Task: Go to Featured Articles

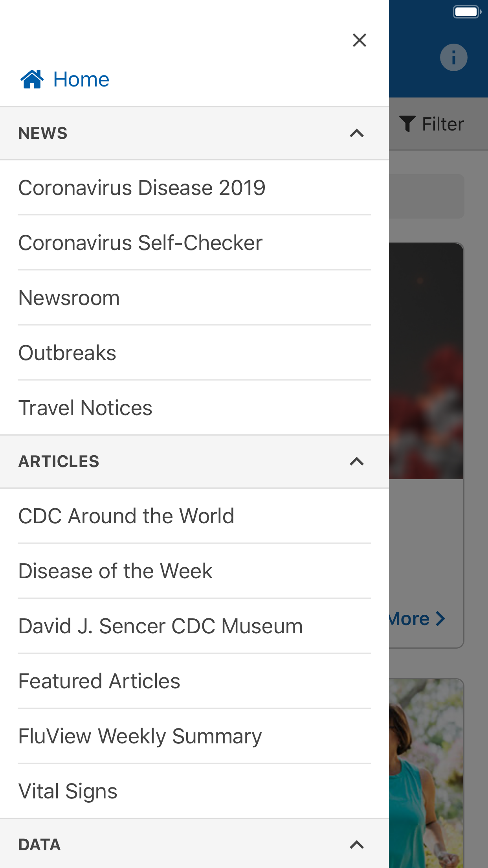Action: click(99, 681)
